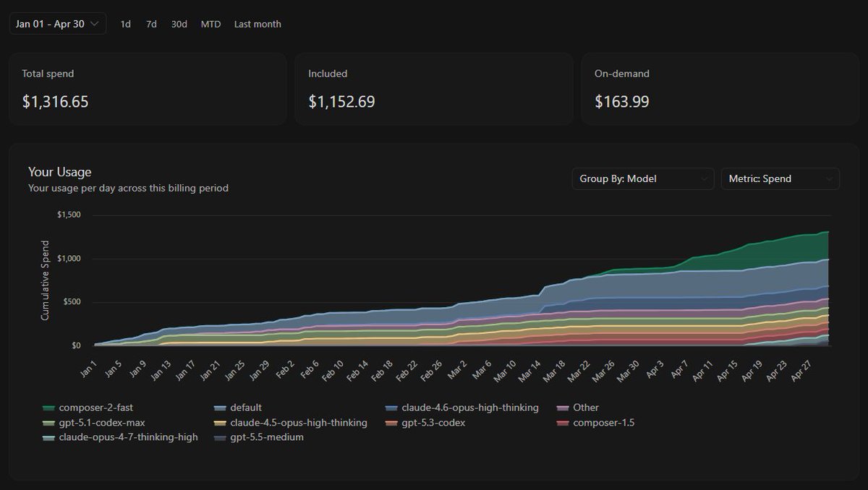
Task: Click the On-demand card label
Action: click(622, 74)
